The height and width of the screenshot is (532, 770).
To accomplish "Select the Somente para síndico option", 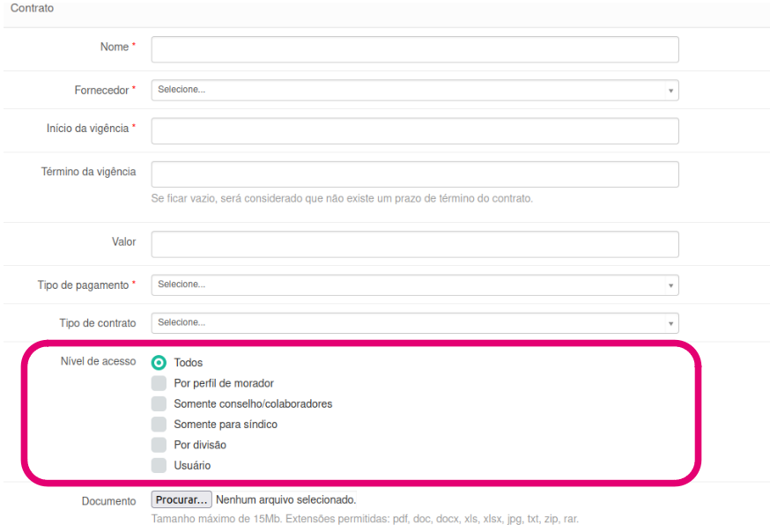I will (159, 425).
